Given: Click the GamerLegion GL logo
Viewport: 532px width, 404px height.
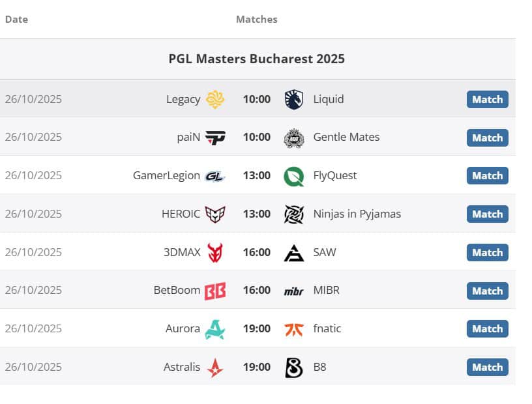Looking at the screenshot, I should tap(215, 176).
